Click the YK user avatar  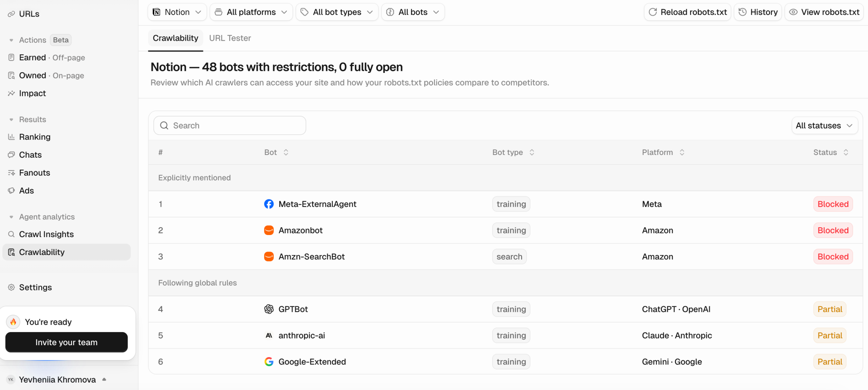11,379
